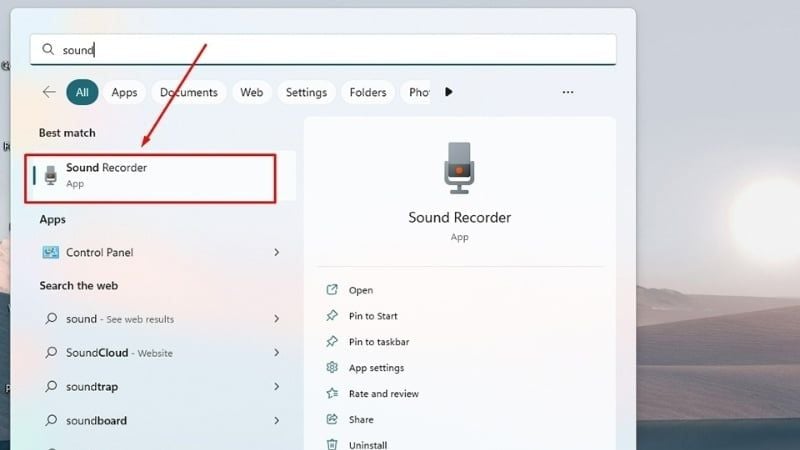The height and width of the screenshot is (450, 800).
Task: Expand chevron for soundboard result
Action: [277, 420]
